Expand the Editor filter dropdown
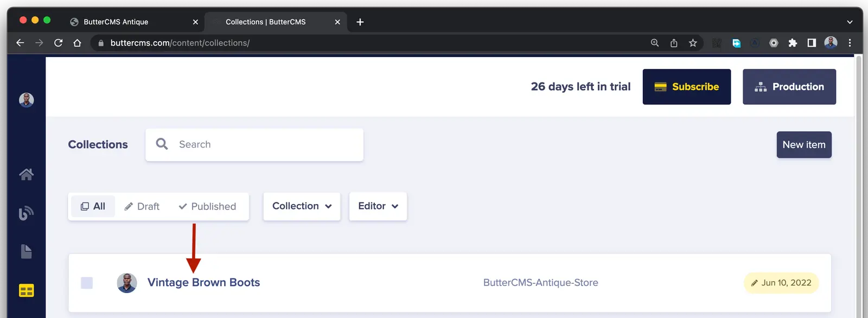 [378, 206]
